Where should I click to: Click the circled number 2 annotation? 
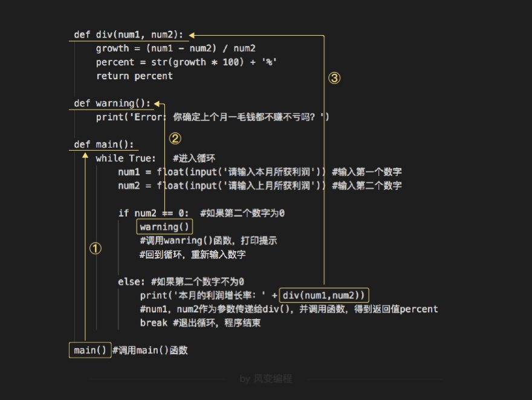(175, 138)
